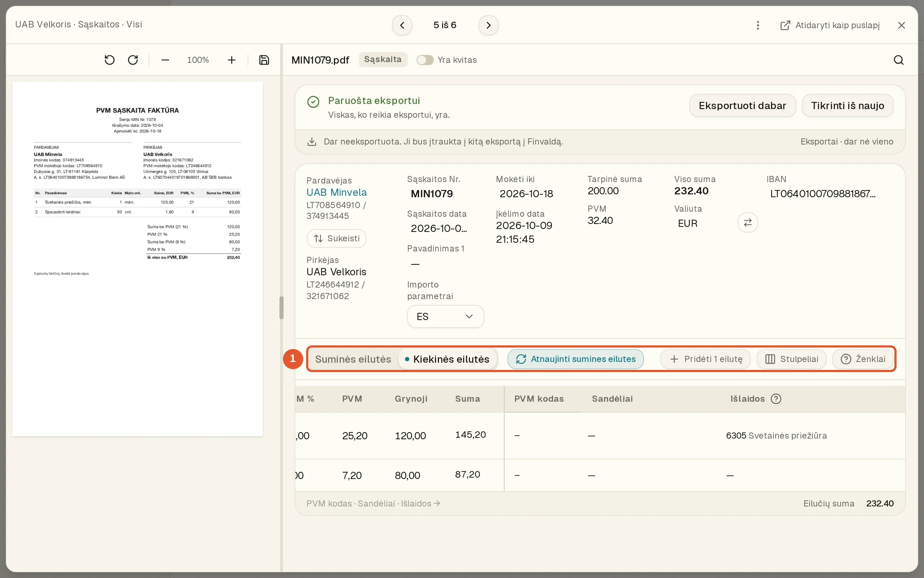
Task: Open search with magnifier icon
Action: 898,60
